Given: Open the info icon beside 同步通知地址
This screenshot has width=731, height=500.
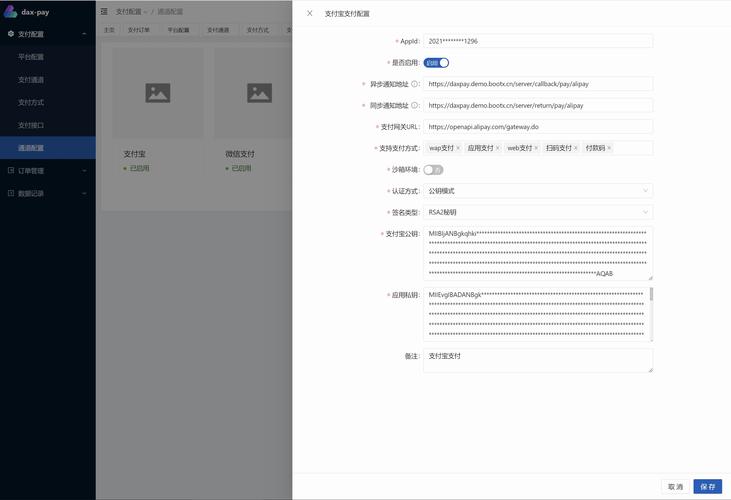Looking at the screenshot, I should (414, 105).
